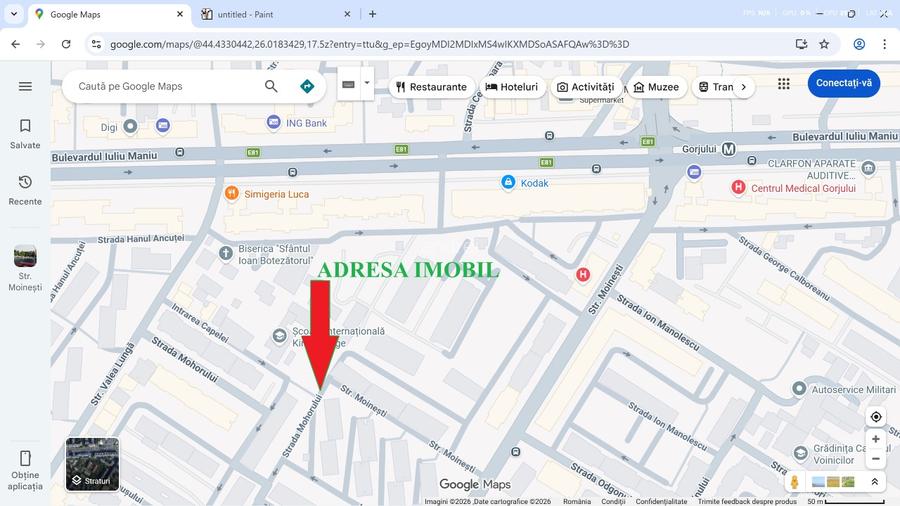900x506 pixels.
Task: Zoom in with the plus button
Action: [x=876, y=439]
